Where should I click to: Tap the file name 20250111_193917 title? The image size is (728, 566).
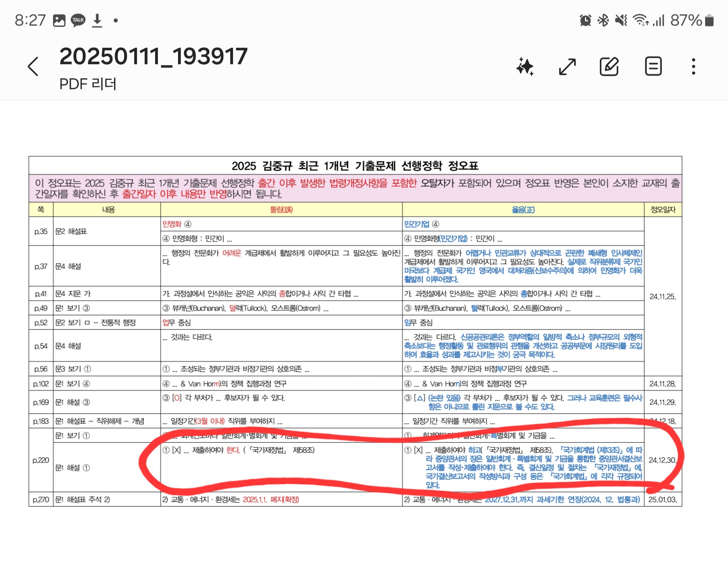pyautogui.click(x=153, y=56)
